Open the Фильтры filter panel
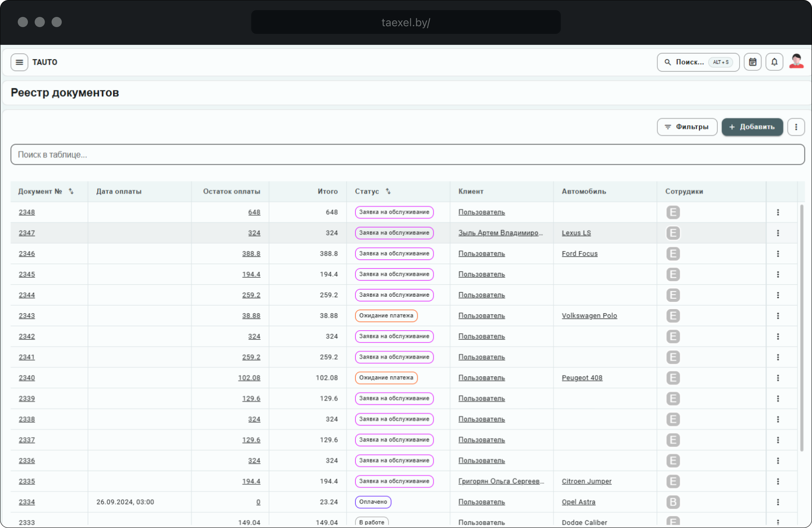This screenshot has height=528, width=812. click(x=687, y=127)
